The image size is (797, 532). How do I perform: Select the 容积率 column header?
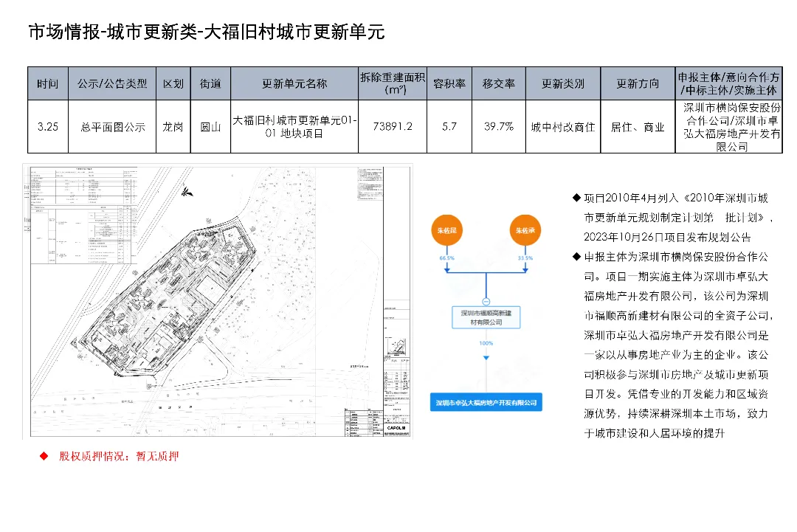pyautogui.click(x=449, y=83)
